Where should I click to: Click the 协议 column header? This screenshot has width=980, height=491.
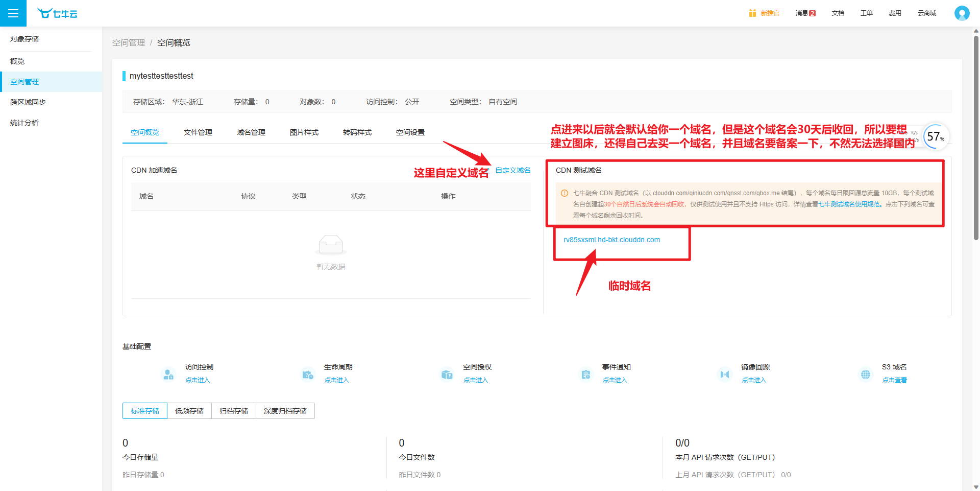[x=249, y=196]
